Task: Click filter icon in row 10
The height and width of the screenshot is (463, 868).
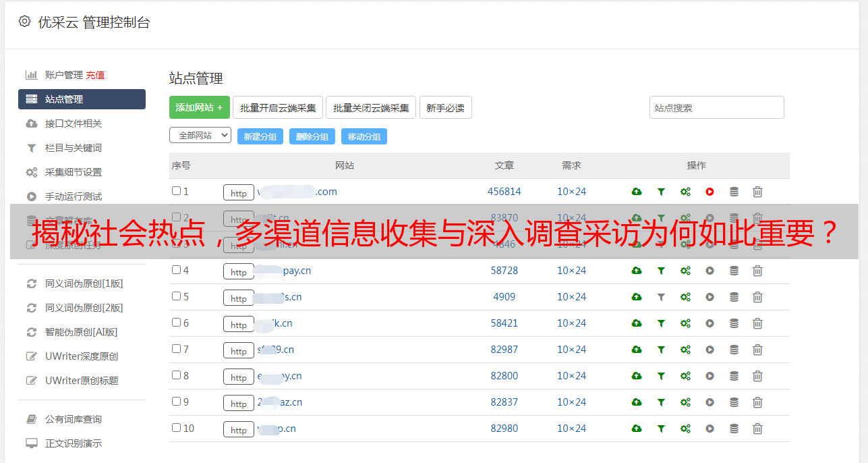Action: [661, 429]
